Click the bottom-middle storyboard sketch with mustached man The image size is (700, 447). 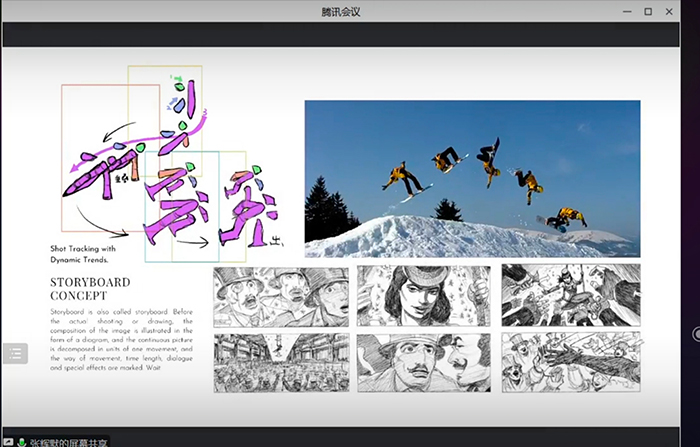424,362
